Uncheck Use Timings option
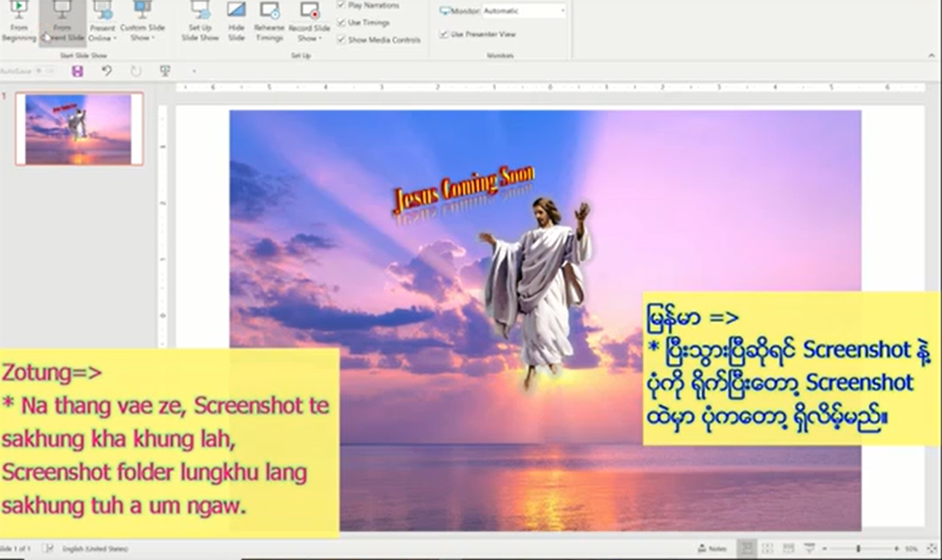 [341, 23]
